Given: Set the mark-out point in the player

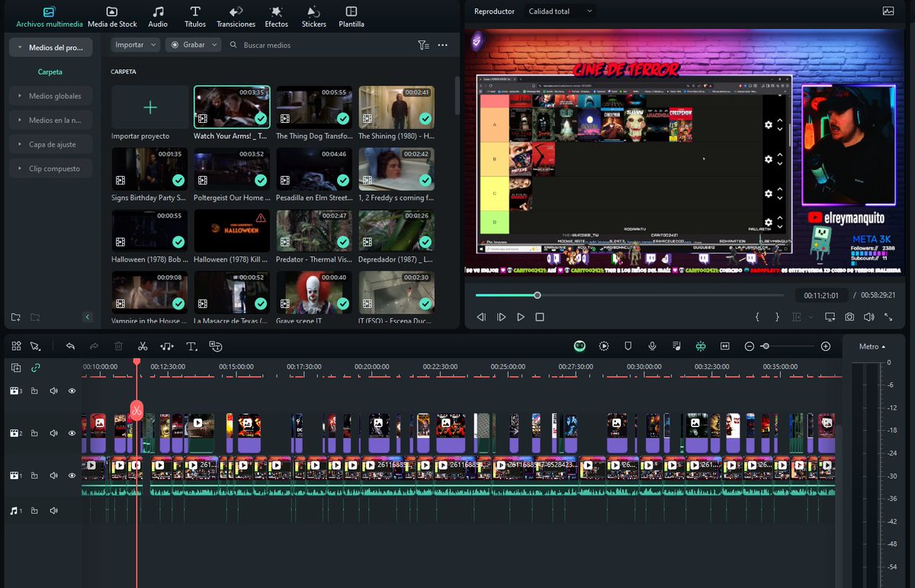Looking at the screenshot, I should (777, 316).
